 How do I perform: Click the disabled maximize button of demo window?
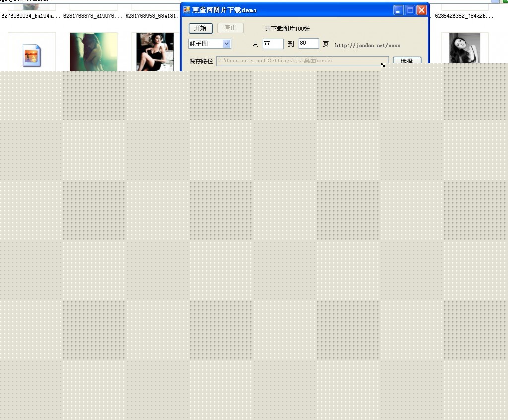pos(410,10)
